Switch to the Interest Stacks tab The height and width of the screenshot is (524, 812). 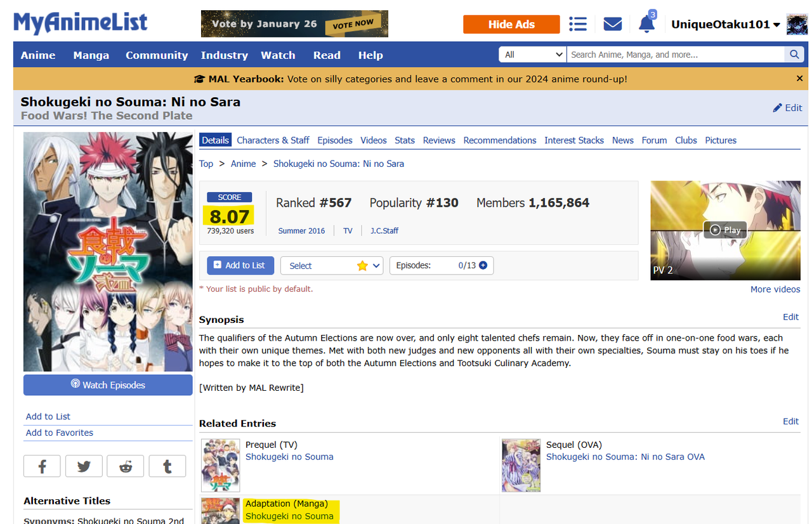574,140
